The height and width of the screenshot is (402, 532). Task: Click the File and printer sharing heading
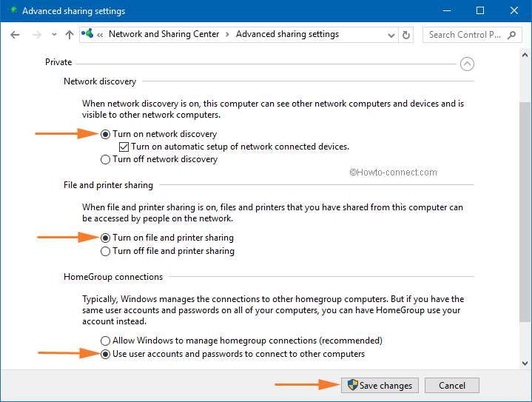(108, 185)
